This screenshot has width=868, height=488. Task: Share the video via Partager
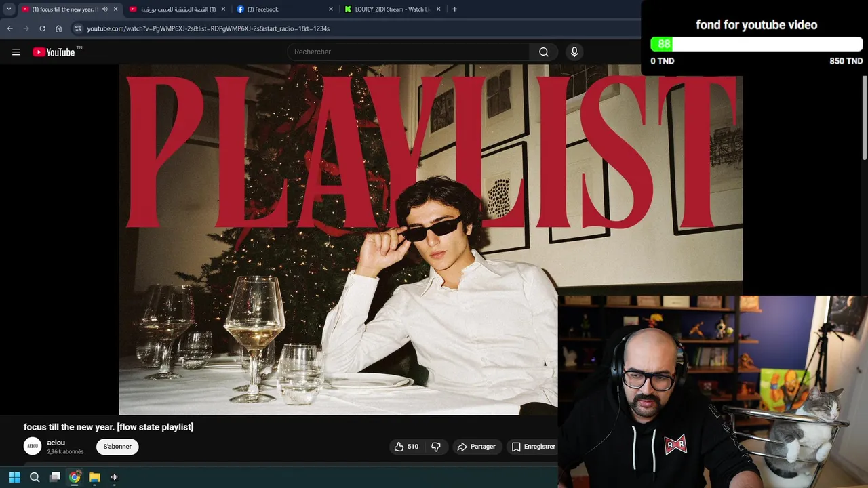click(477, 447)
